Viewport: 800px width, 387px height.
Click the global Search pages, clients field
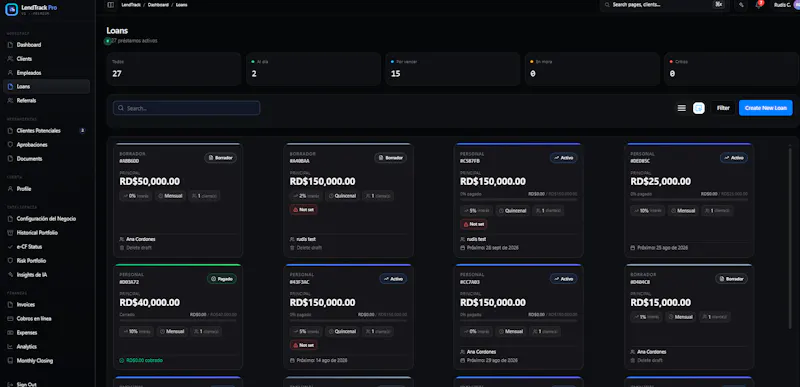664,5
